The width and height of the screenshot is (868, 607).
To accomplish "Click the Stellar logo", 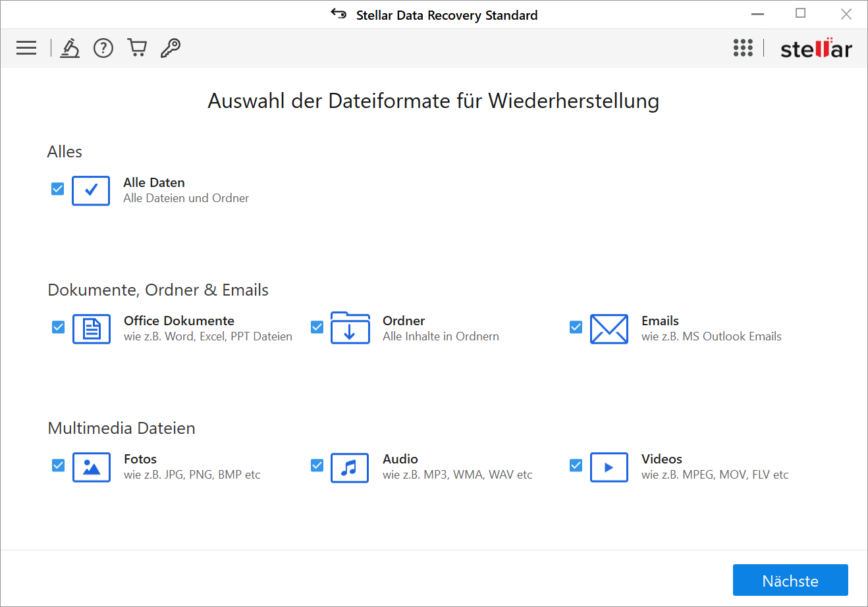I will tap(816, 49).
